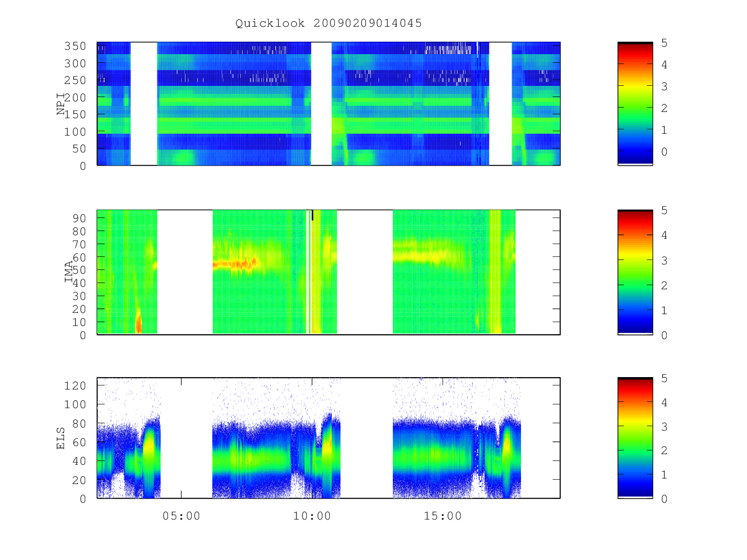The height and width of the screenshot is (560, 747).
Task: Click the Quicklook 20090209014045 plot title
Action: point(329,23)
